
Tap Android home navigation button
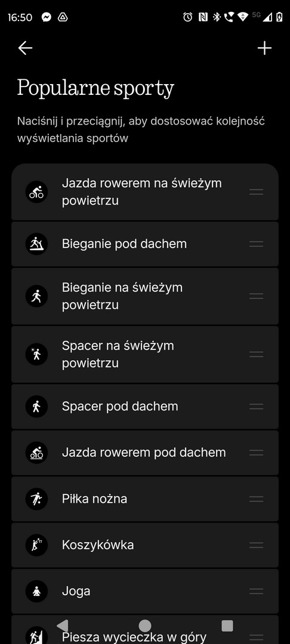[145, 626]
